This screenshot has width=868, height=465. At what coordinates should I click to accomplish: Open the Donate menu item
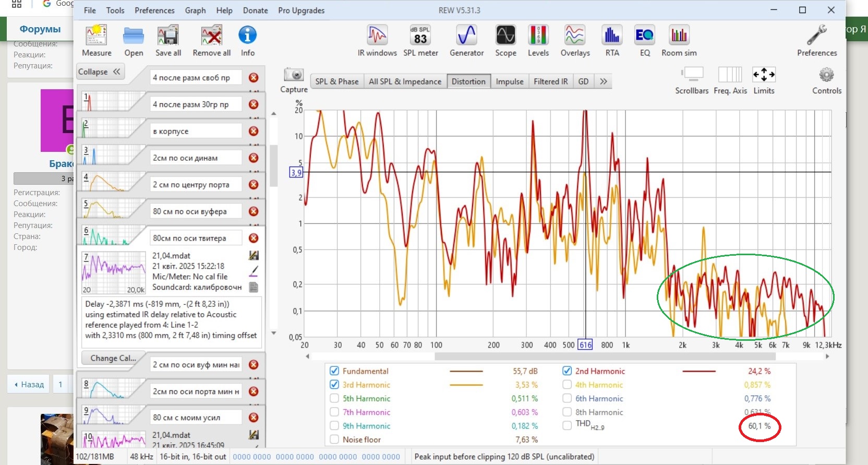[x=255, y=10]
